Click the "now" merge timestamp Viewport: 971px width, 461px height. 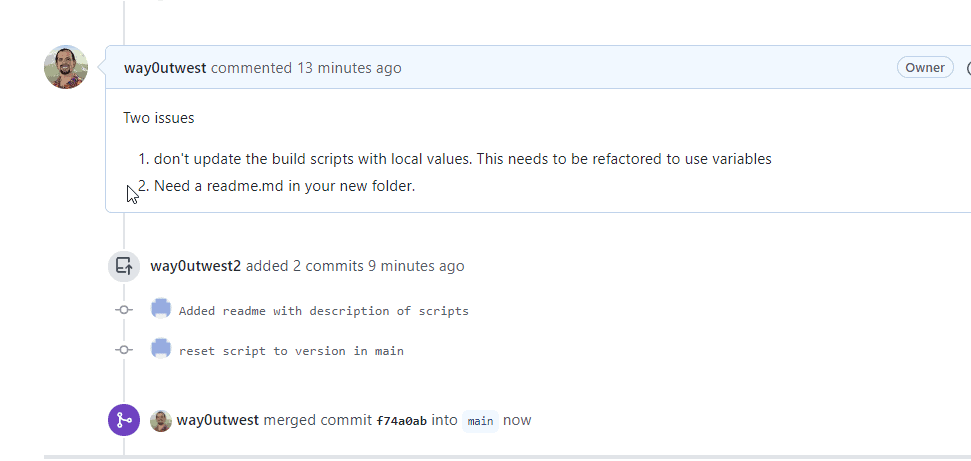pyautogui.click(x=517, y=420)
